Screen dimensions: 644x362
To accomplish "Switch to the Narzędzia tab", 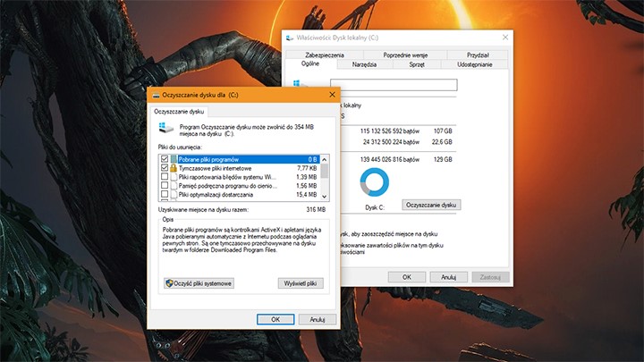I will tap(365, 65).
